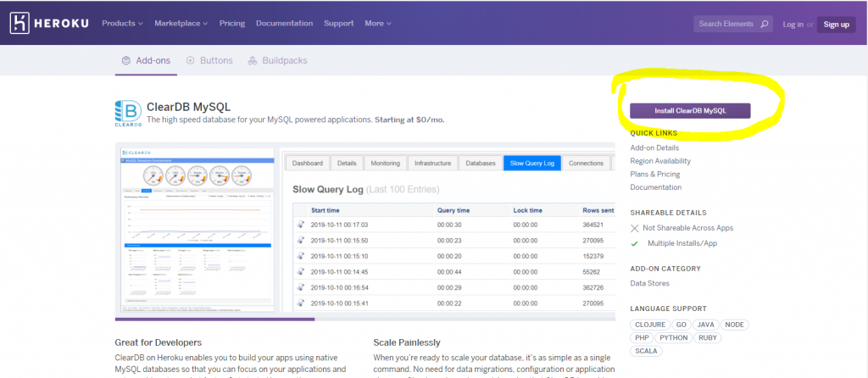The height and width of the screenshot is (378, 868).
Task: Click Infrastructure tab in screenshot
Action: click(x=433, y=164)
